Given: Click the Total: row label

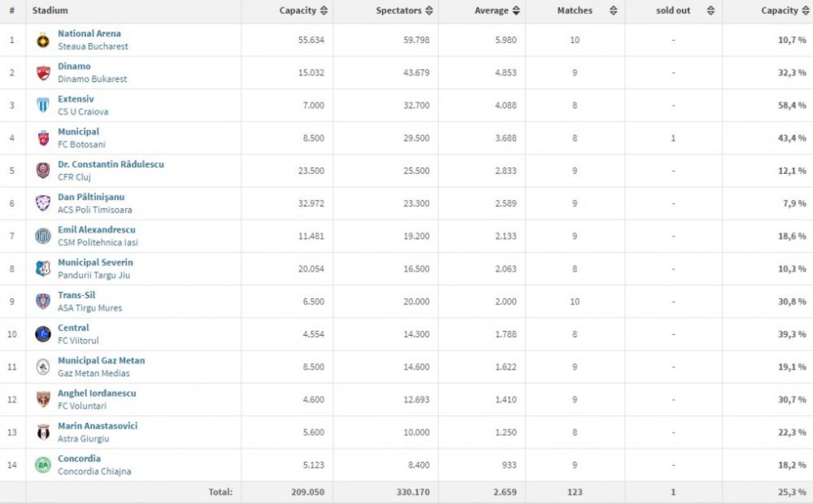Looking at the screenshot, I should tap(220, 492).
